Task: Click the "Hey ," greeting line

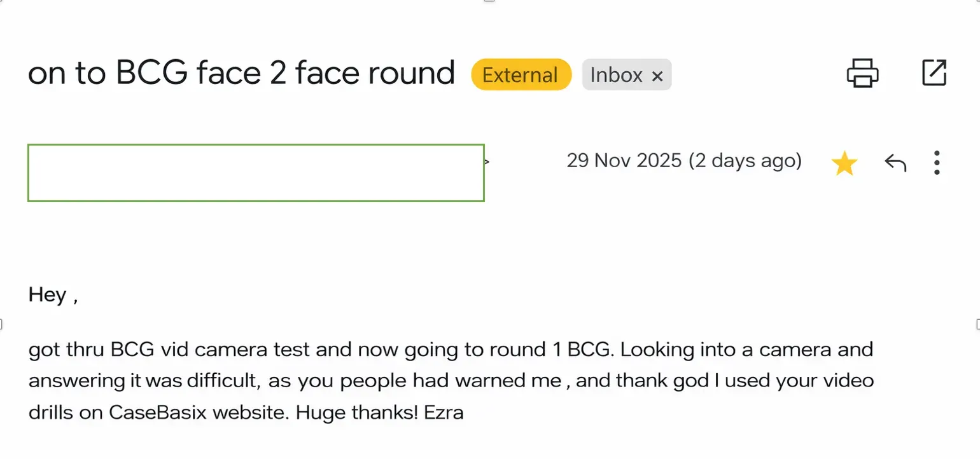Action: point(53,295)
